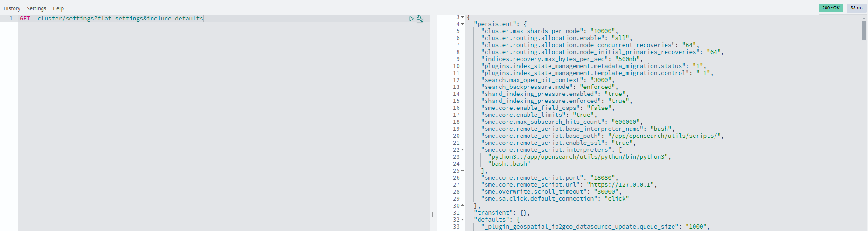Click the "defaults" key

tap(492, 220)
